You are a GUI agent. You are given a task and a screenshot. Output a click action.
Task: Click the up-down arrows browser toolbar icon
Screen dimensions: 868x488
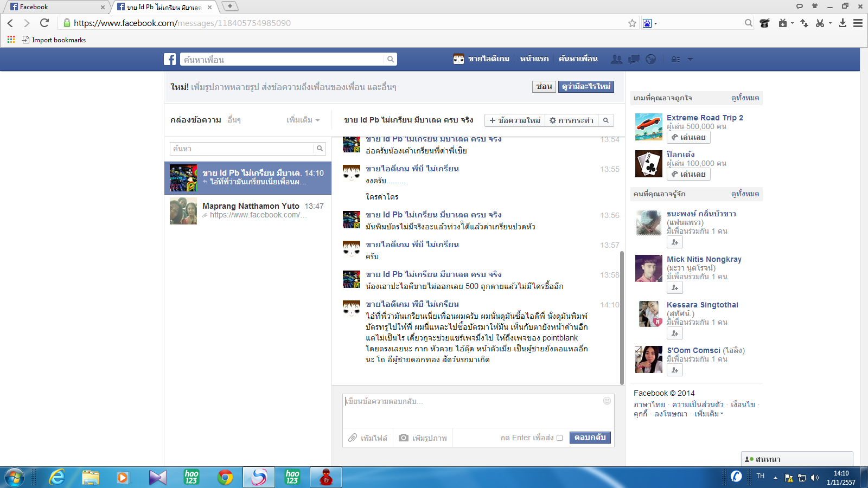pos(804,23)
